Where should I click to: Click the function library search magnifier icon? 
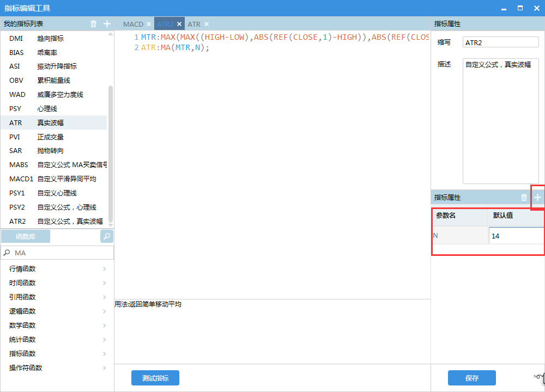point(107,236)
